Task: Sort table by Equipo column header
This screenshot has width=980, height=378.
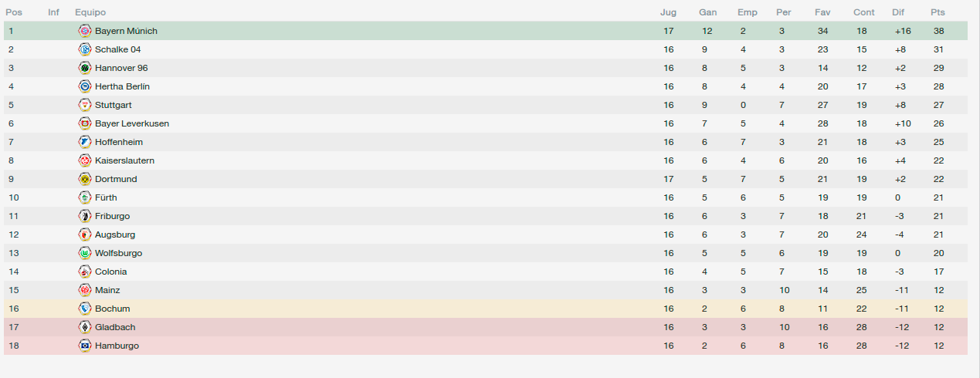Action: point(90,12)
